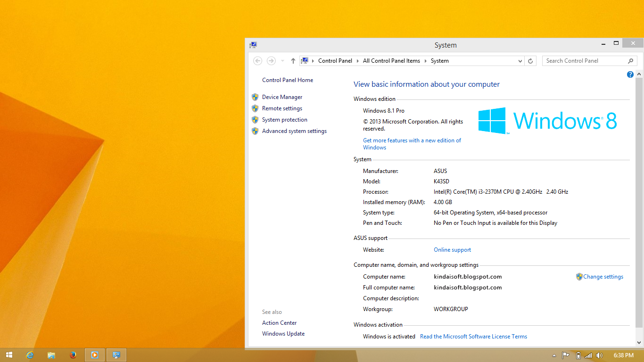Check battery status in system tray
This screenshot has width=644, height=362.
click(578, 355)
